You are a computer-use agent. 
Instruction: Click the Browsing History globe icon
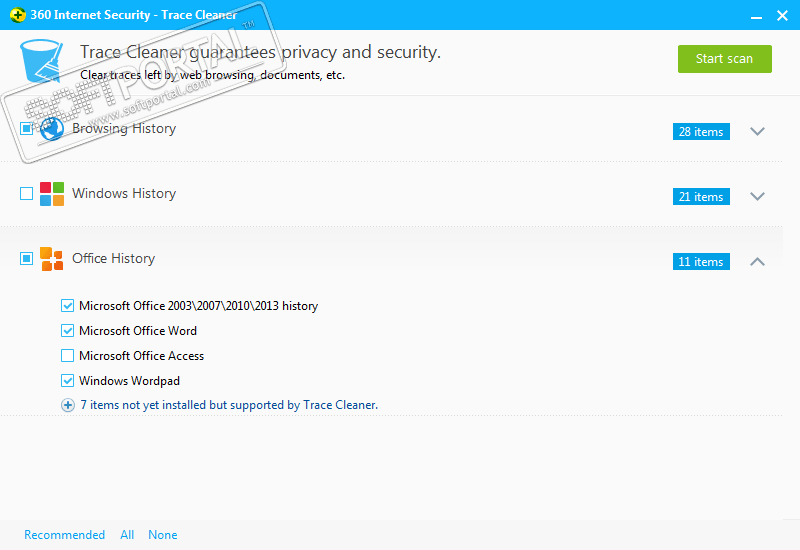click(x=51, y=129)
